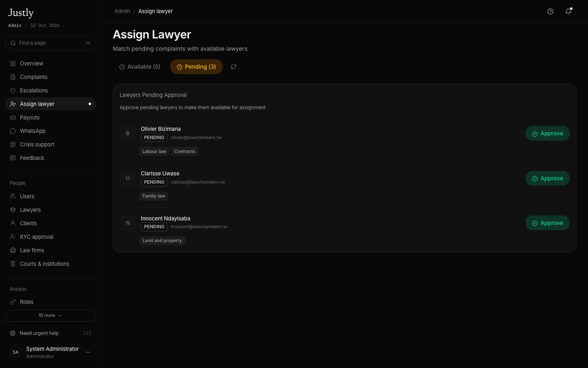This screenshot has width=588, height=368.
Task: Click the SA avatar
Action: (x=16, y=352)
